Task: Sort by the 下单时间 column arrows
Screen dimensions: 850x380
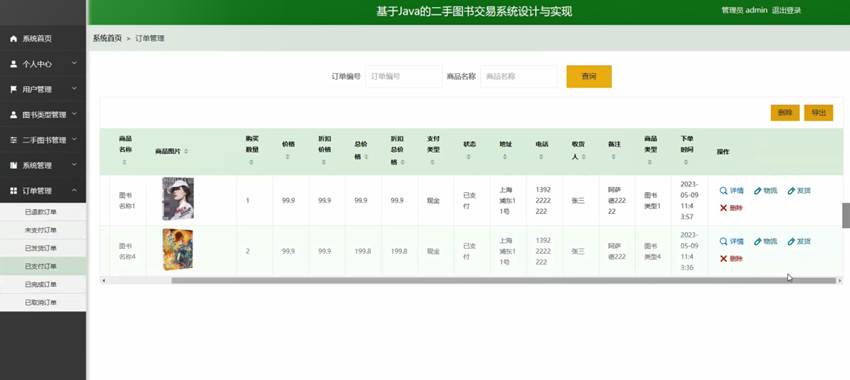Action: tap(686, 162)
